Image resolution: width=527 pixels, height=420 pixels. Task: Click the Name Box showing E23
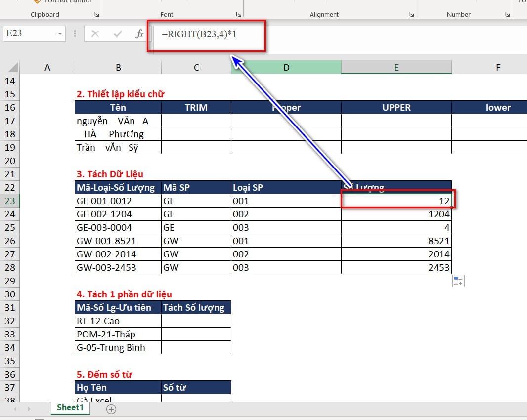[x=30, y=34]
